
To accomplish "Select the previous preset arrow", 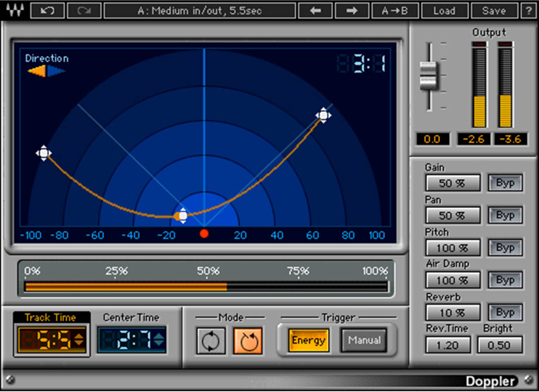I will (x=316, y=11).
